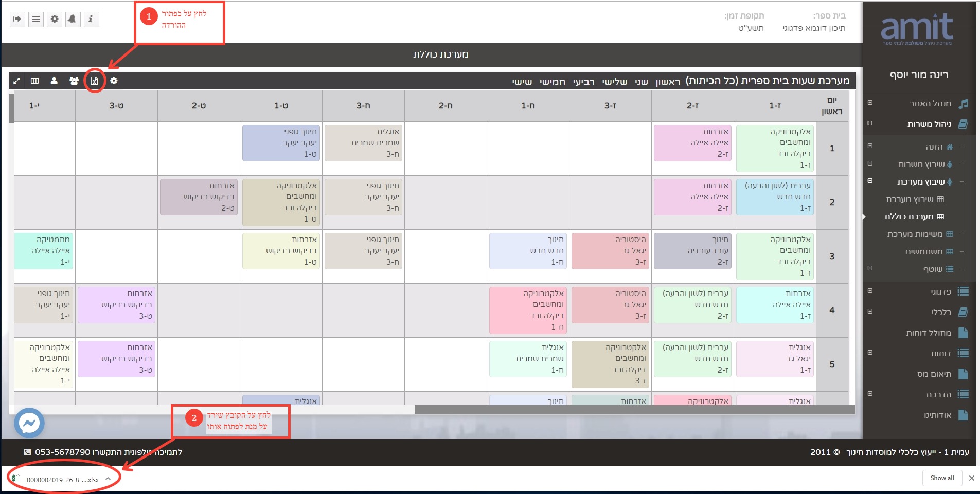Click document icon beside תיאום מס
Image resolution: width=980 pixels, height=494 pixels.
(x=964, y=374)
